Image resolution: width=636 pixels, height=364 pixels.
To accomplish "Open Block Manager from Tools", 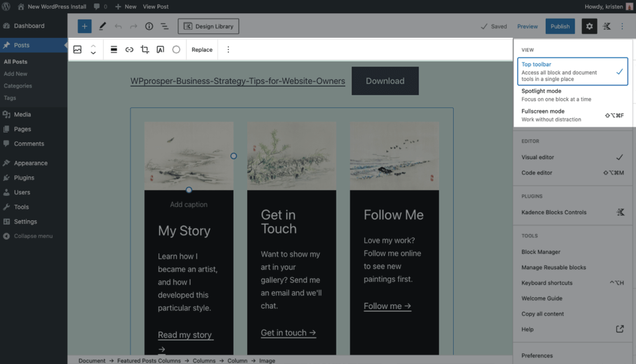I will (x=540, y=252).
